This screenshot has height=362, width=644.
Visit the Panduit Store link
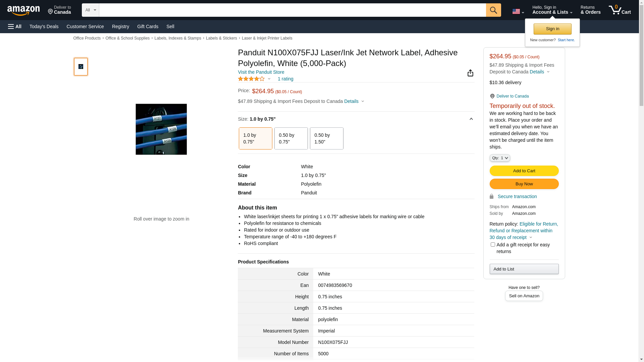[261, 72]
